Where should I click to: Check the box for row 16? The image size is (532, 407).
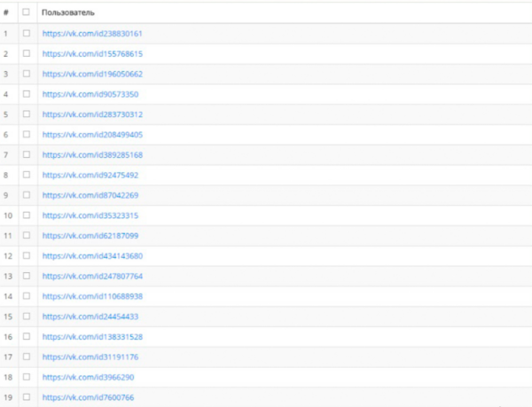pos(27,336)
